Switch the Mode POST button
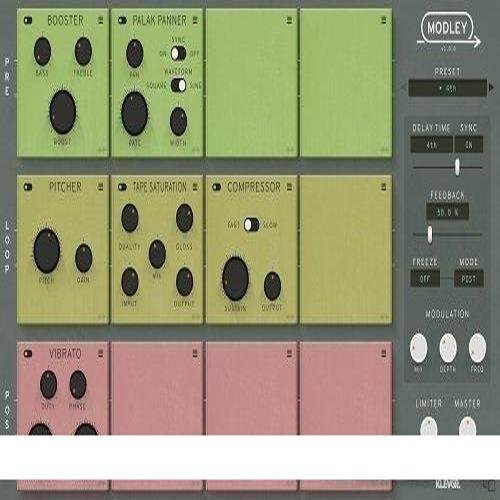This screenshot has width=500, height=500. (469, 279)
